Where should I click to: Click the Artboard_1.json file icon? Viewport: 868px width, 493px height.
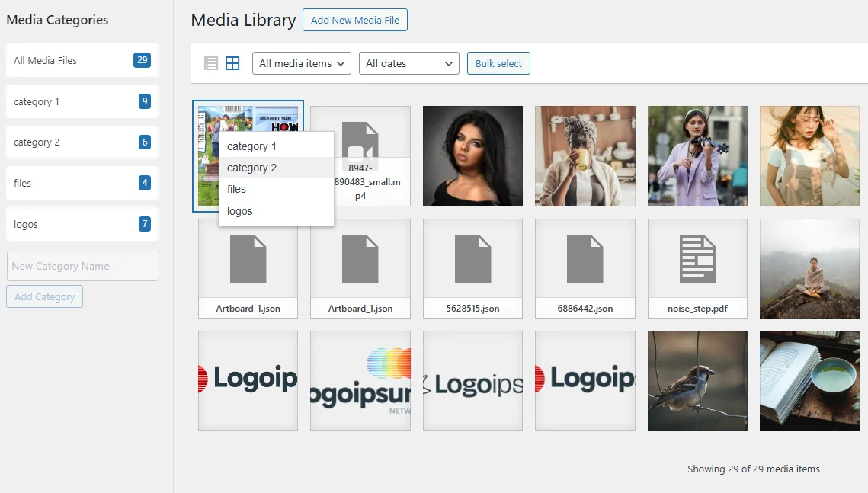coord(360,260)
